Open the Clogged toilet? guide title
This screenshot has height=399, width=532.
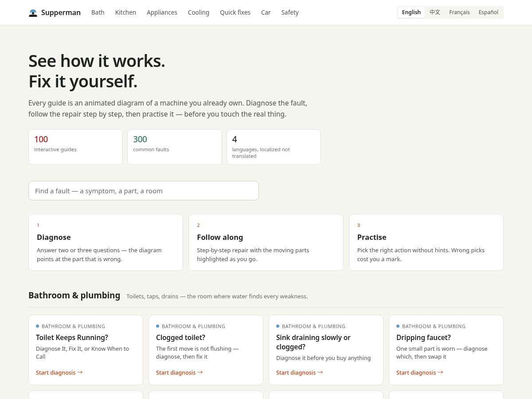tap(181, 337)
